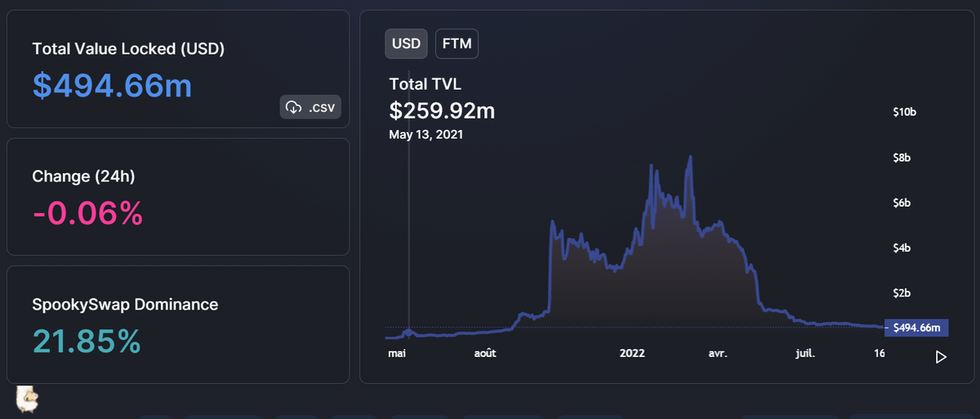Click the SpookySwap Dominance value 21.85%
The image size is (980, 419).
[87, 341]
